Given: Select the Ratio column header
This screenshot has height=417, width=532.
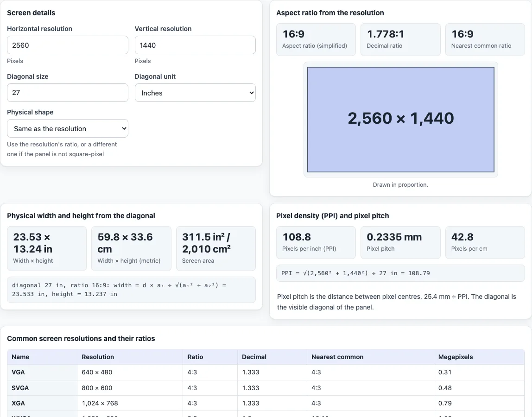Looking at the screenshot, I should point(210,357).
